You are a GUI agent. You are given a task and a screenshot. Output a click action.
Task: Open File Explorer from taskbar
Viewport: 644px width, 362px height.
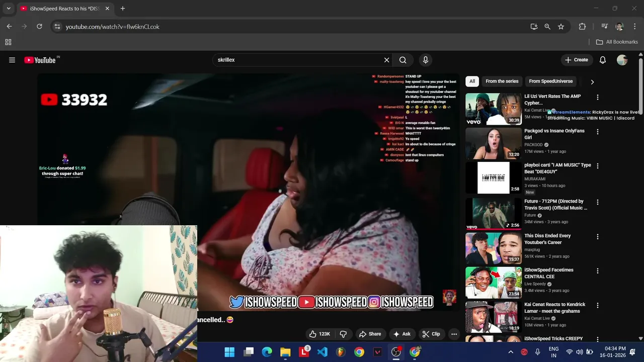(285, 352)
